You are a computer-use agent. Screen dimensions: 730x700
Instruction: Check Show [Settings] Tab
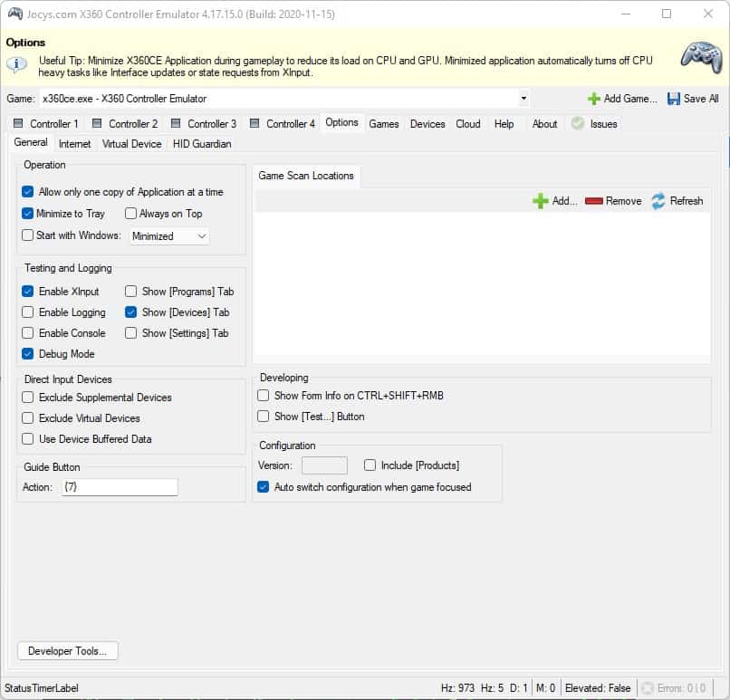pos(130,332)
